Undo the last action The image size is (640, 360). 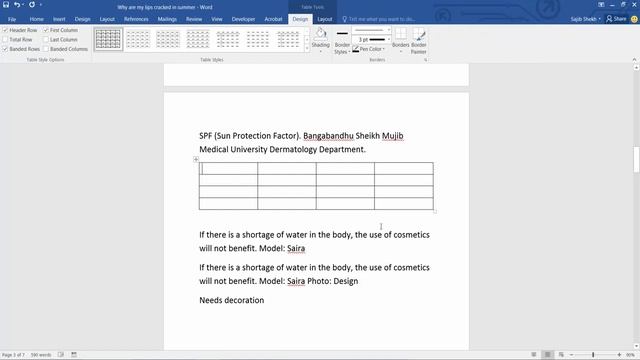coord(17,5)
